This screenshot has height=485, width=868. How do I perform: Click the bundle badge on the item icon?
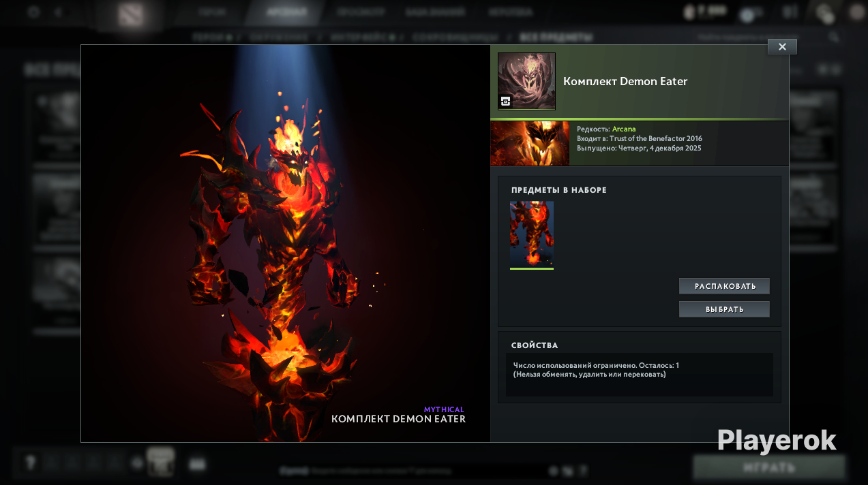coord(506,101)
